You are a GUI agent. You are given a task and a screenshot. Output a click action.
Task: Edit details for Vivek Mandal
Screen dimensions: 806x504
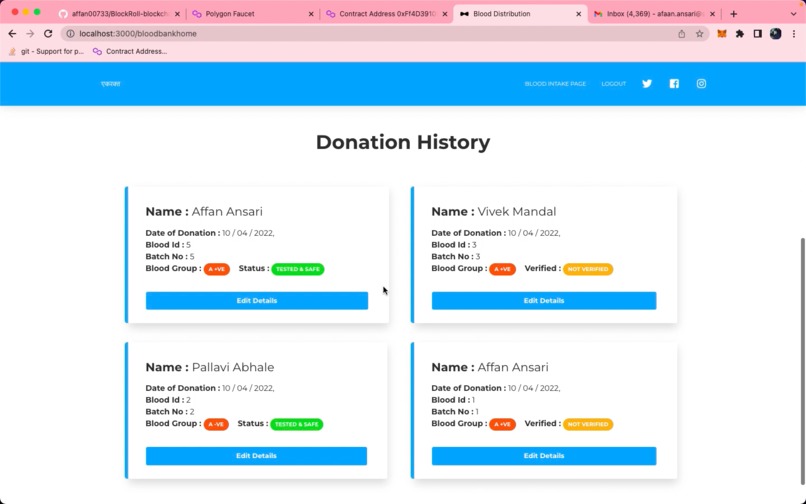[544, 301]
